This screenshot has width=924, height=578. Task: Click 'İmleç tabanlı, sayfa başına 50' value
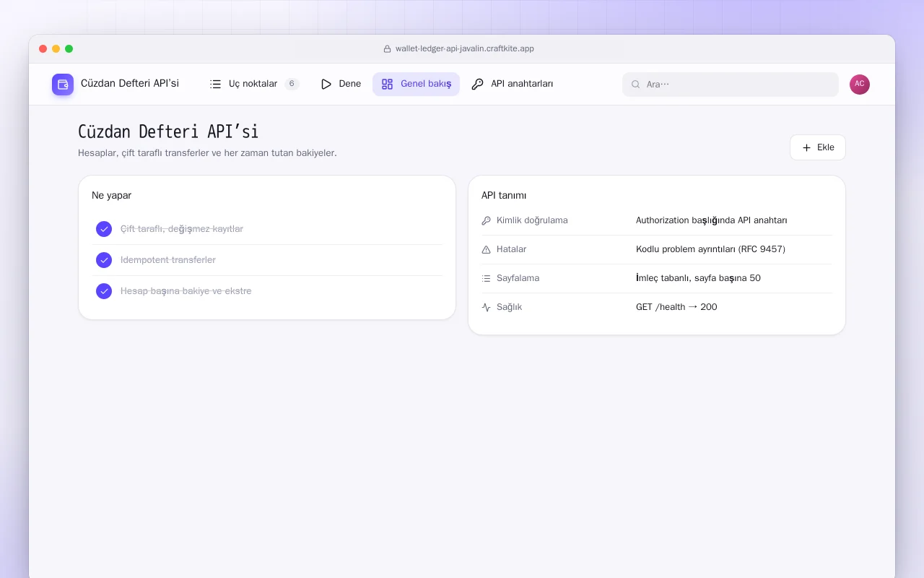(698, 278)
